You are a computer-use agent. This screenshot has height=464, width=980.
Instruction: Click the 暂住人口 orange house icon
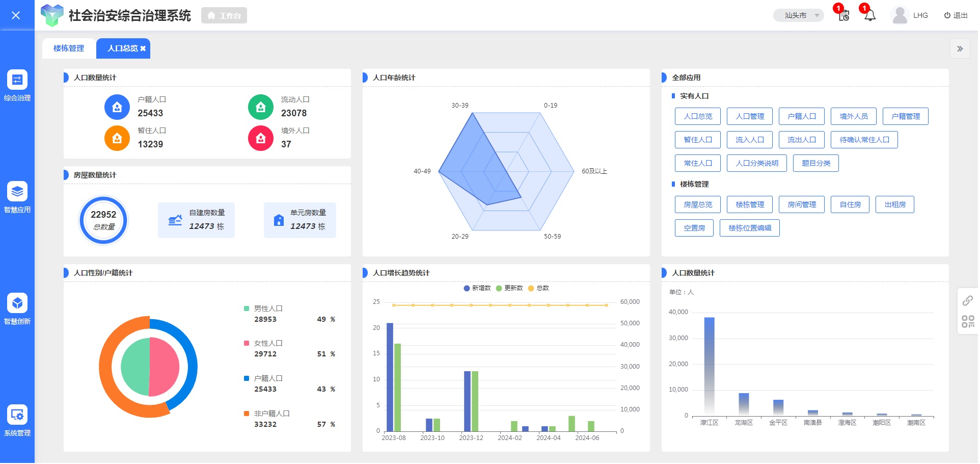[117, 138]
